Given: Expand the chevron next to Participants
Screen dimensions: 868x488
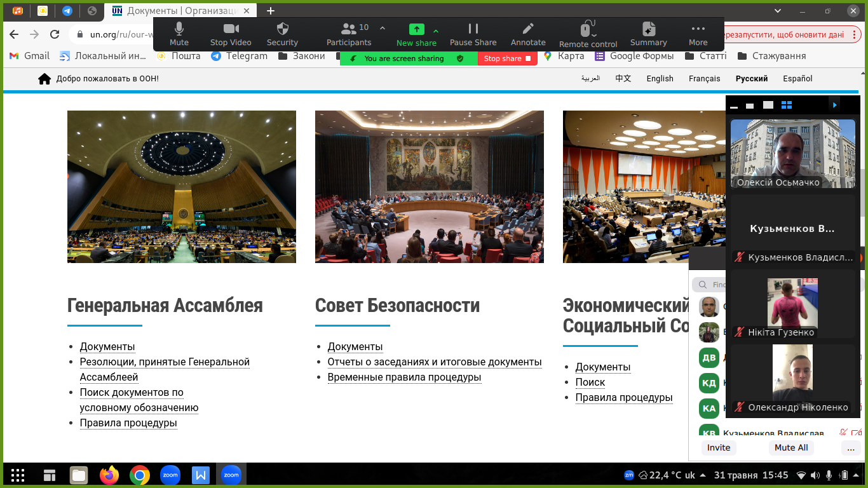Looking at the screenshot, I should pyautogui.click(x=383, y=28).
